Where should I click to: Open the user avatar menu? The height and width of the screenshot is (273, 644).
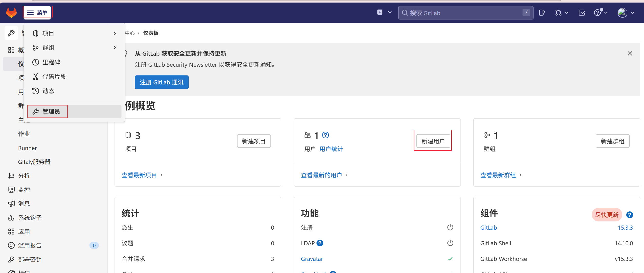click(622, 13)
